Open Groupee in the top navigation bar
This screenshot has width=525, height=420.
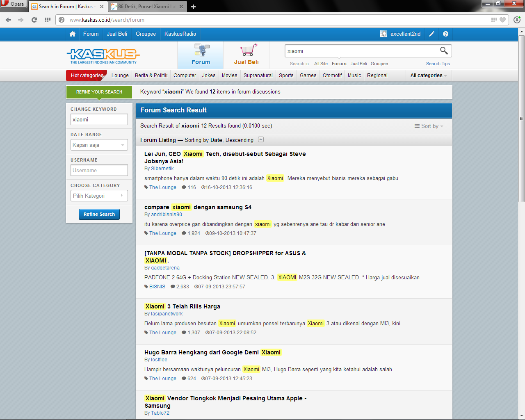pyautogui.click(x=146, y=34)
